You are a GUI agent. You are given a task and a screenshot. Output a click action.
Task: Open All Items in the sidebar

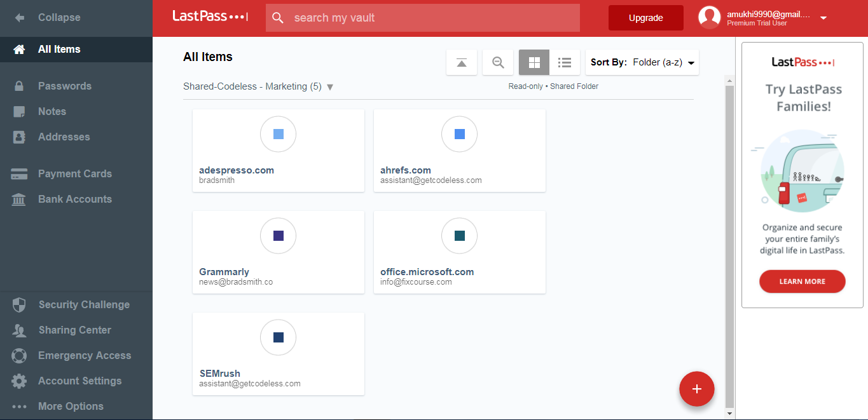76,50
